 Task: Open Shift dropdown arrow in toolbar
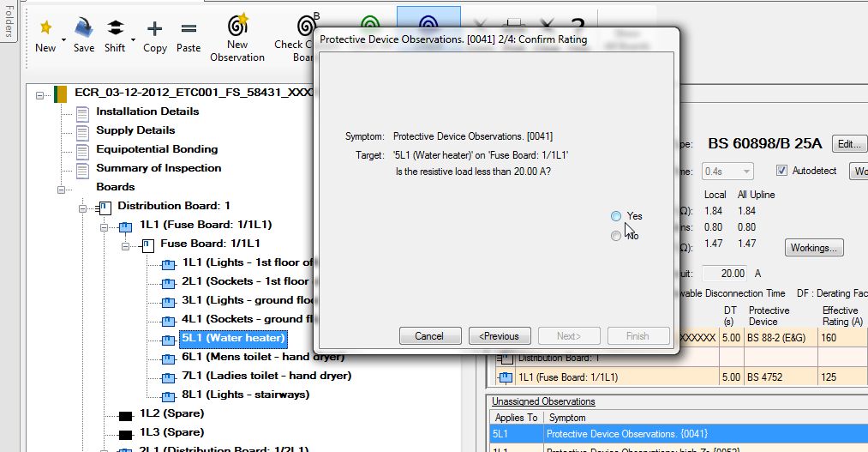134,39
